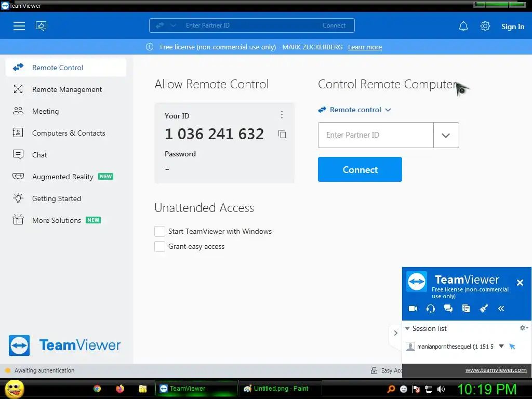Open Remote Management section
The width and height of the screenshot is (532, 399).
(66, 89)
